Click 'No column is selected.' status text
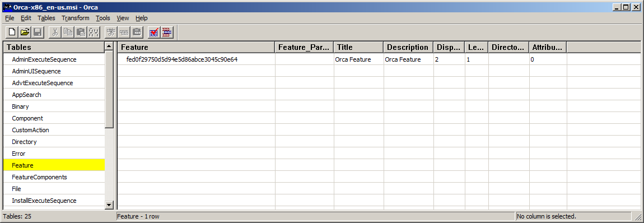The width and height of the screenshot is (644, 223). (547, 216)
